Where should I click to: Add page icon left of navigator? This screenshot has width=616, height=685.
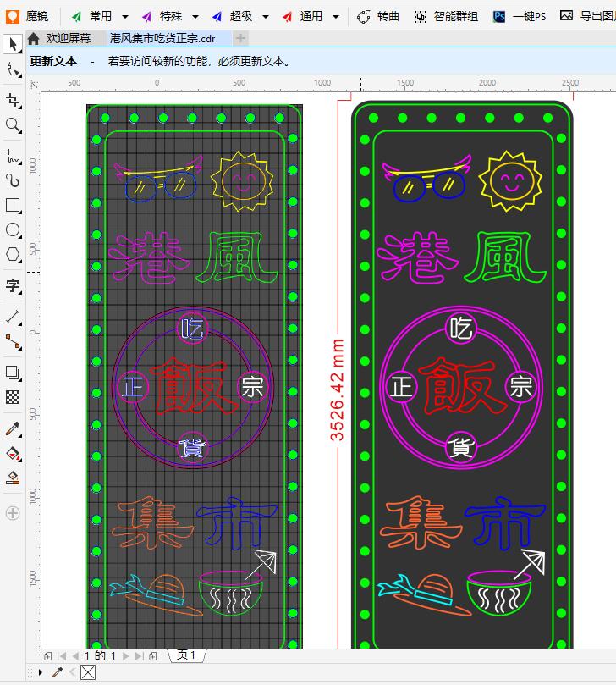(x=48, y=655)
